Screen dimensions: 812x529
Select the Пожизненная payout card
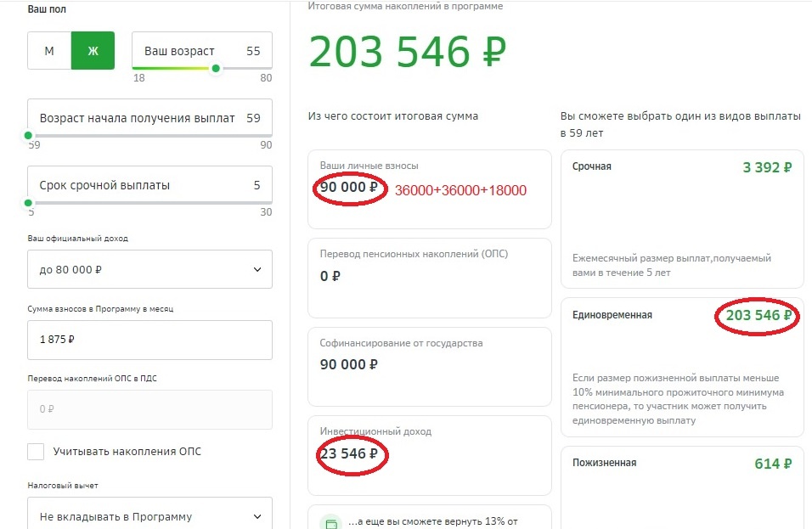(x=682, y=487)
